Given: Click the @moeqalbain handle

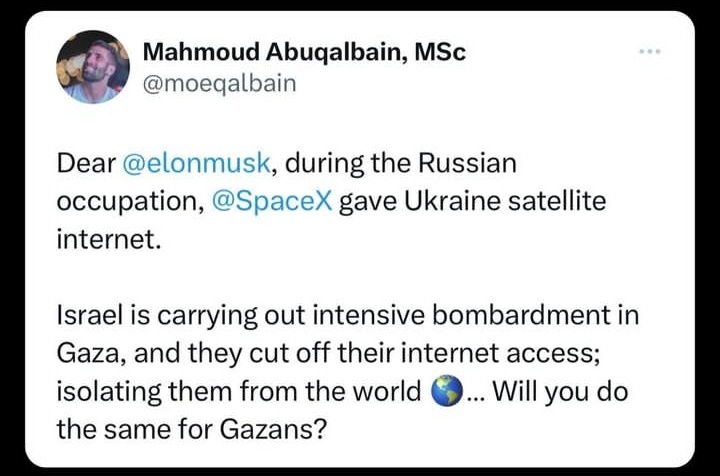Looking at the screenshot, I should [x=219, y=84].
